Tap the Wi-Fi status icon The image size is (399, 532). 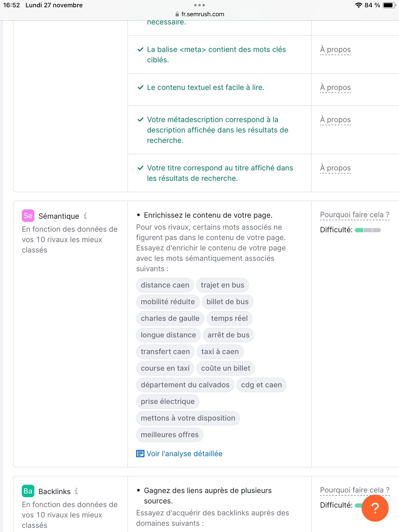(x=358, y=5)
